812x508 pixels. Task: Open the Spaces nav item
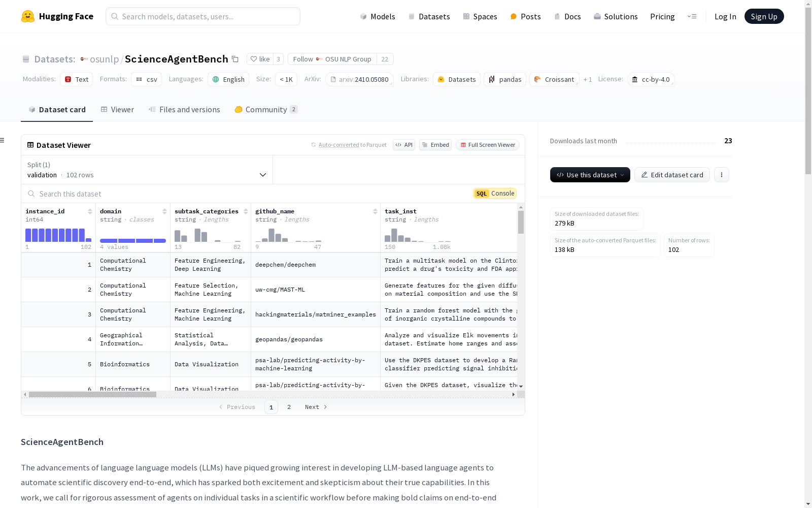click(480, 16)
